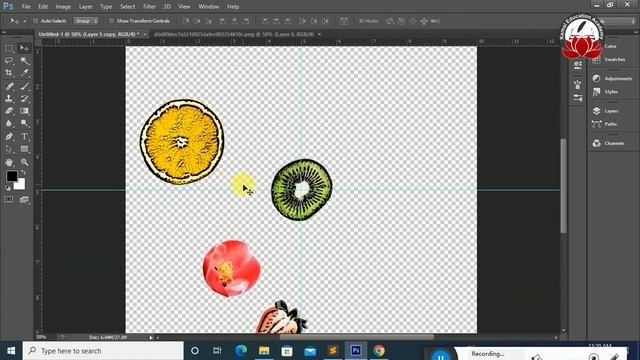The height and width of the screenshot is (360, 640).
Task: Open the Filter menu
Action: (x=149, y=7)
